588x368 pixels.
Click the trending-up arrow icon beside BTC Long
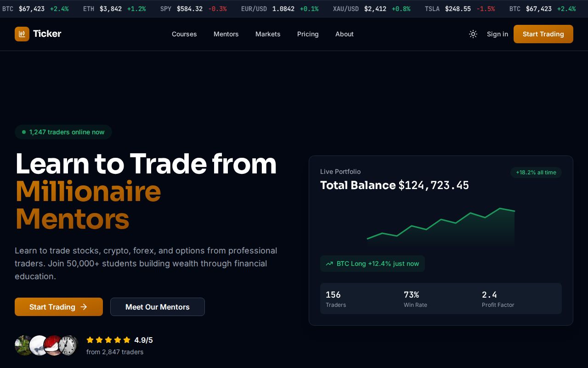(x=329, y=264)
